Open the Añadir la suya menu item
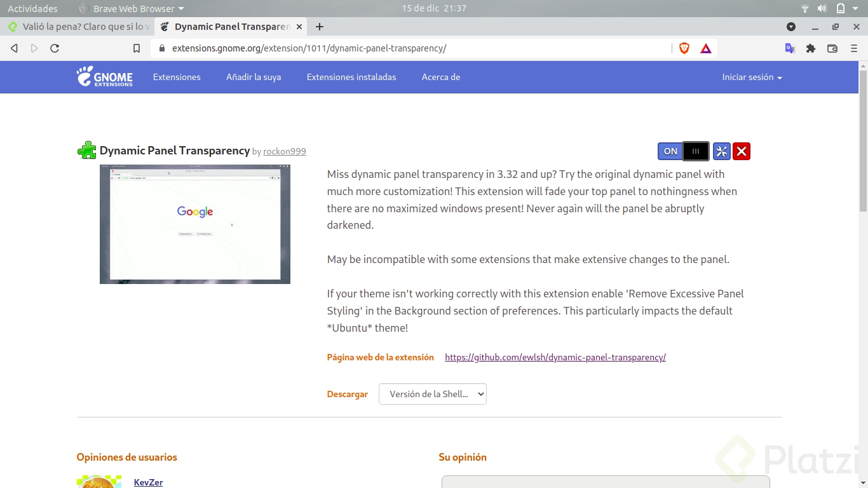The image size is (868, 488). point(254,77)
